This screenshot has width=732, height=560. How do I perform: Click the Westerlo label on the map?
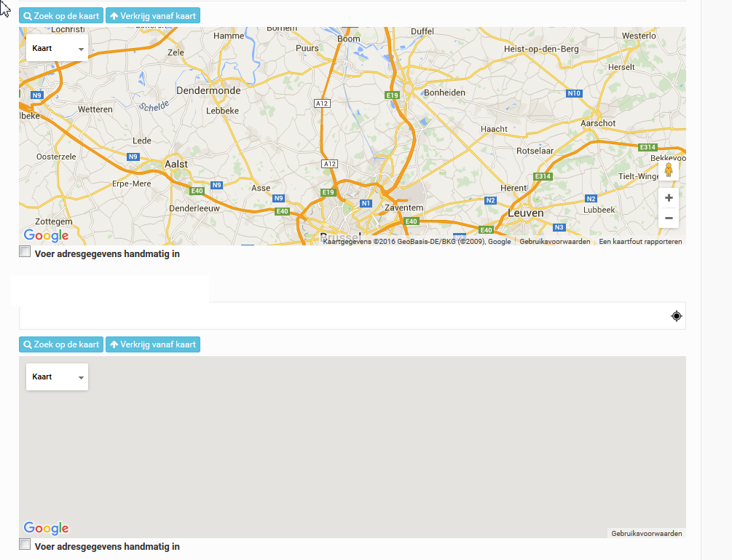pyautogui.click(x=639, y=36)
